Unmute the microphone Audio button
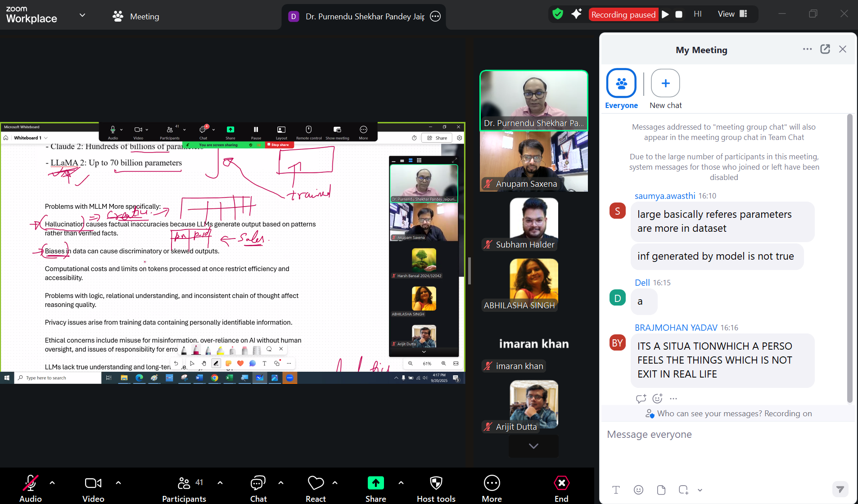 click(x=30, y=488)
